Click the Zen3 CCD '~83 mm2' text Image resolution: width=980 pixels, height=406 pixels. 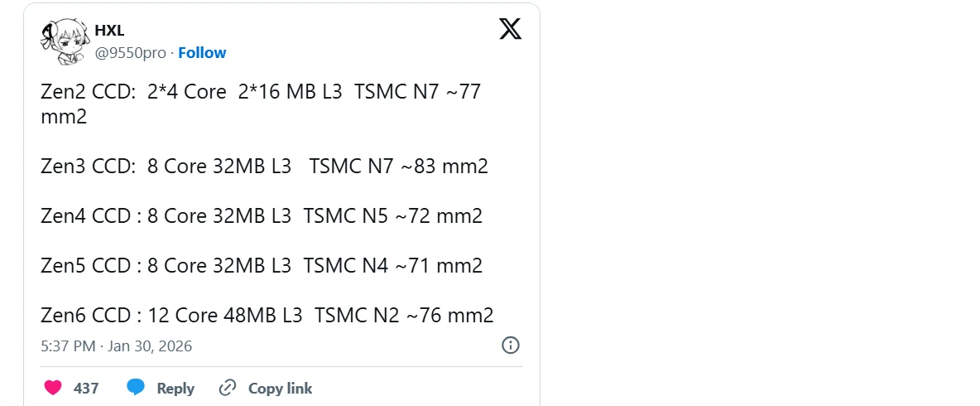[444, 167]
